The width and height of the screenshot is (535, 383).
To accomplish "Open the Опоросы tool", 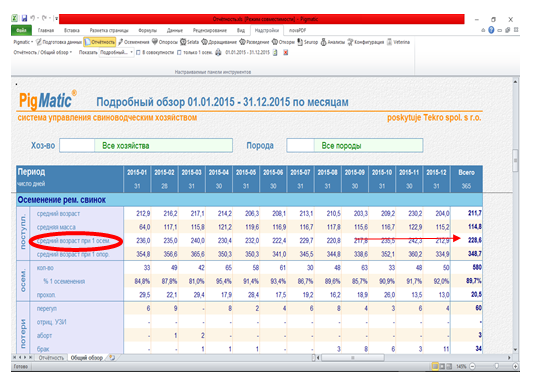I will (165, 42).
